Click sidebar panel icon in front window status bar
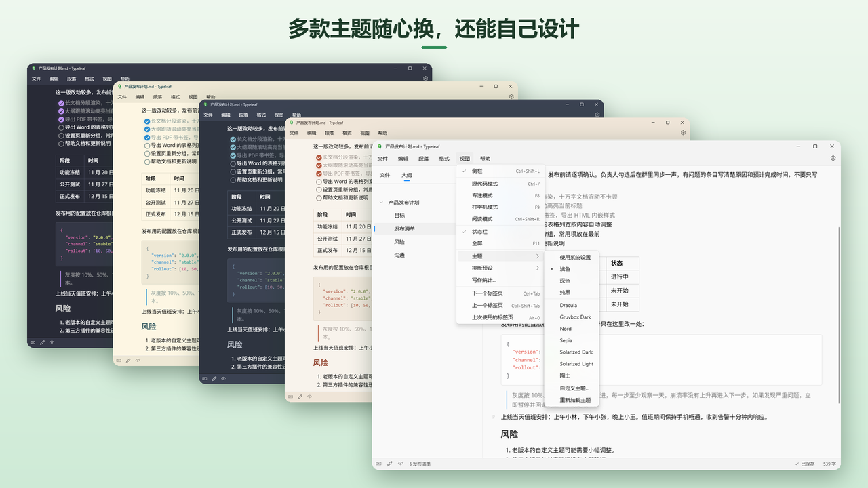Viewport: 868px width, 488px height. click(x=378, y=464)
